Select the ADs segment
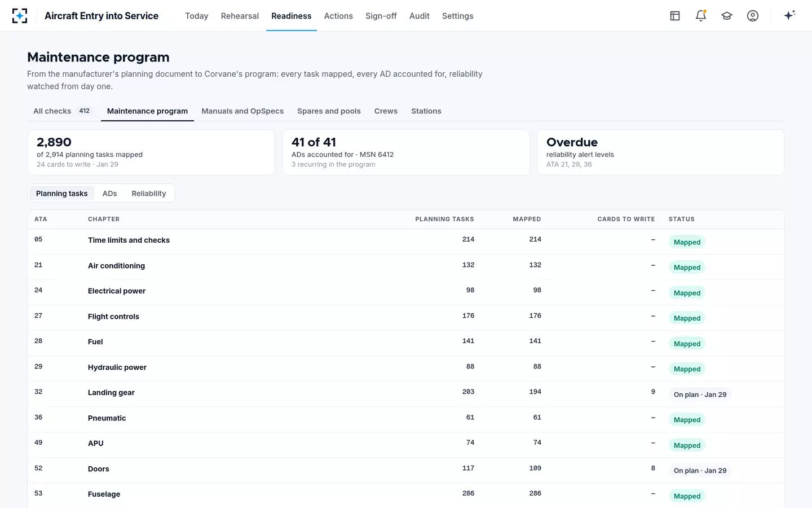Image resolution: width=812 pixels, height=508 pixels. coord(110,194)
